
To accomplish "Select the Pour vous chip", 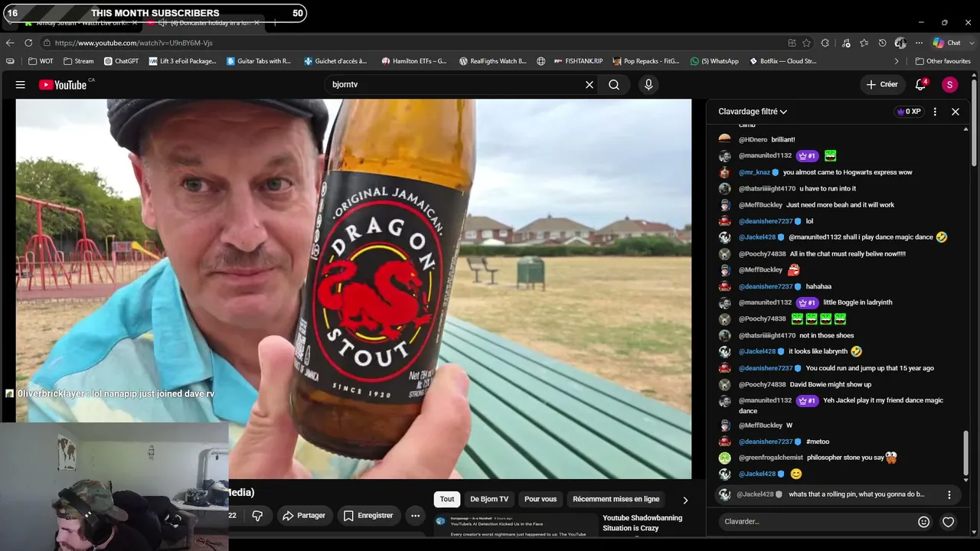I will pyautogui.click(x=541, y=500).
